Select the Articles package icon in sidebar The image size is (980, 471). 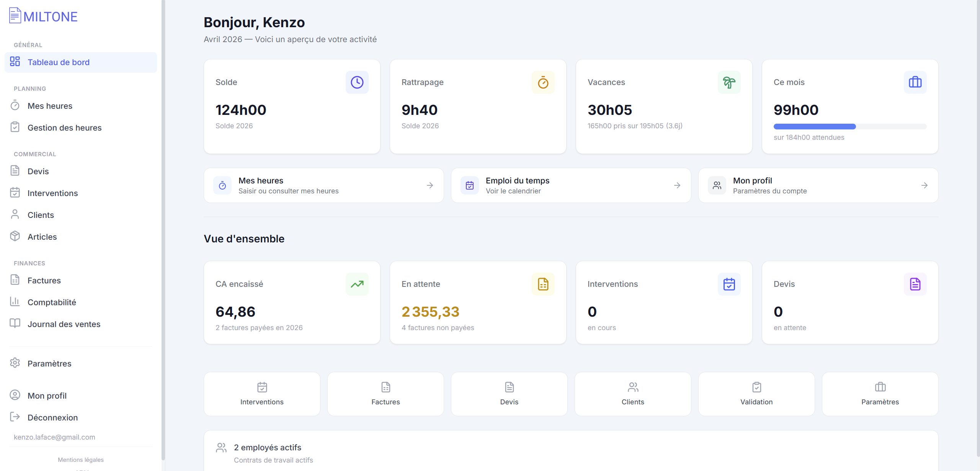[x=15, y=236]
